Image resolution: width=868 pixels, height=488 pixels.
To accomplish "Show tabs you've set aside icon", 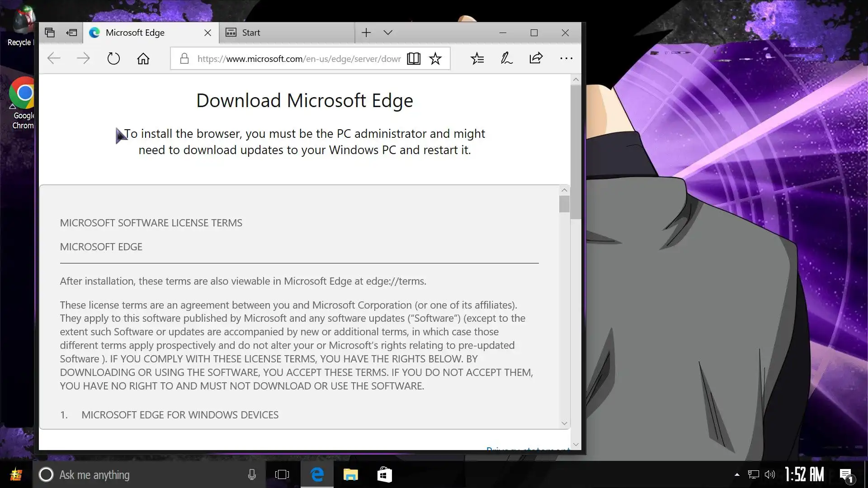I will (x=50, y=33).
